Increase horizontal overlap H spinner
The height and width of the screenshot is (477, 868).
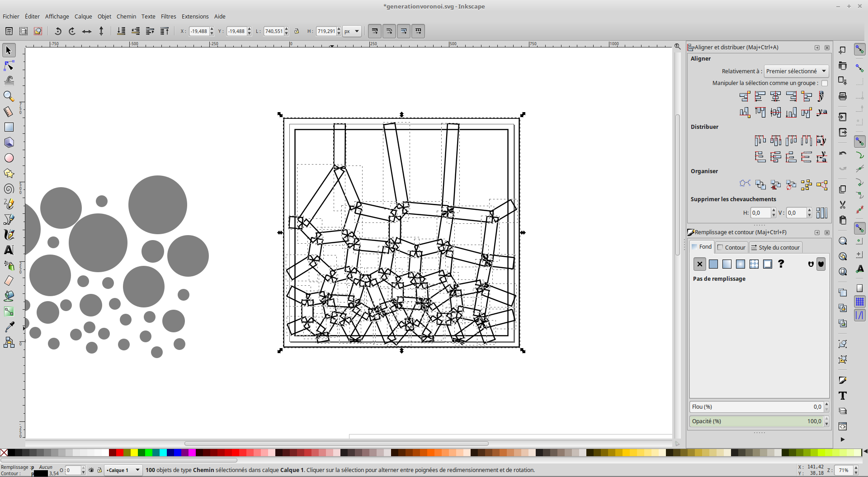[774, 210]
